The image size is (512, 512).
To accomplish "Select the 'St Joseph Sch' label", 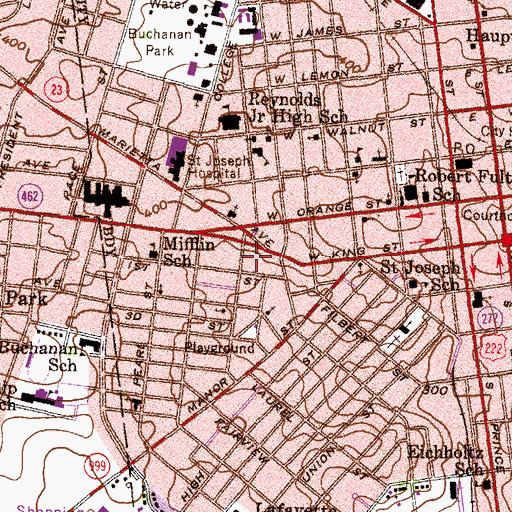I will [420, 275].
